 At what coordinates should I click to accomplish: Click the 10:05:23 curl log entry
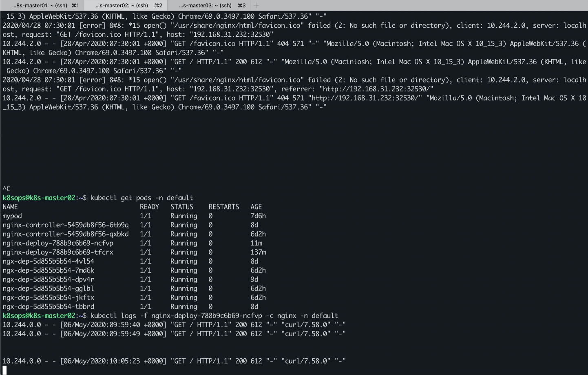point(174,361)
